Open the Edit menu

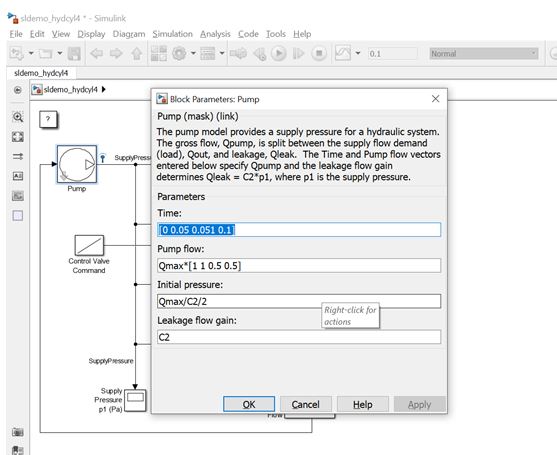[x=37, y=34]
